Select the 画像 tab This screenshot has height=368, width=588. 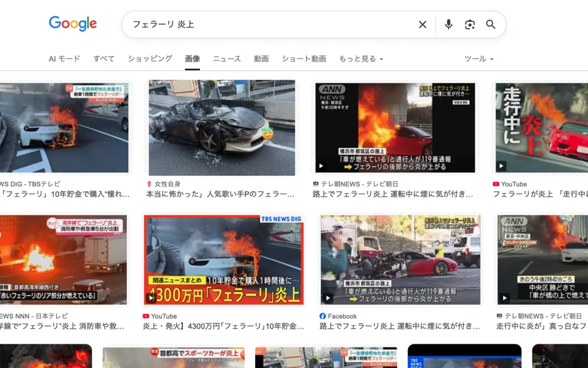(x=192, y=59)
